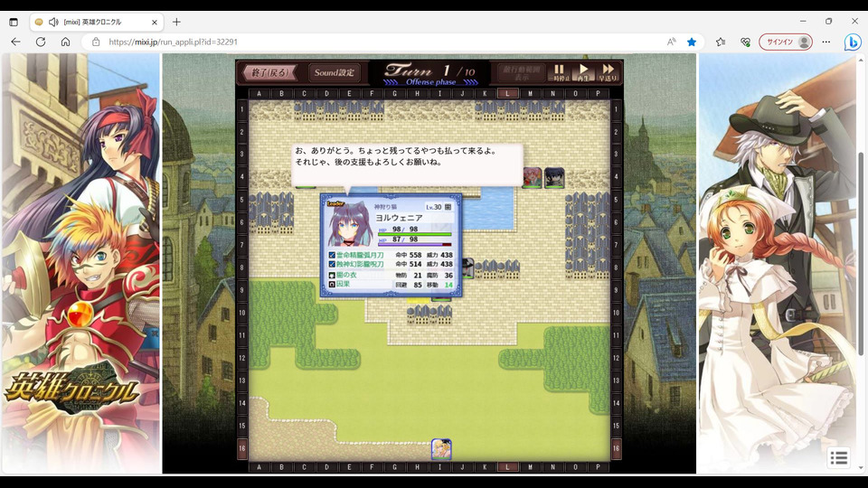
Task: Activate the Read aloud icon
Action: [672, 42]
